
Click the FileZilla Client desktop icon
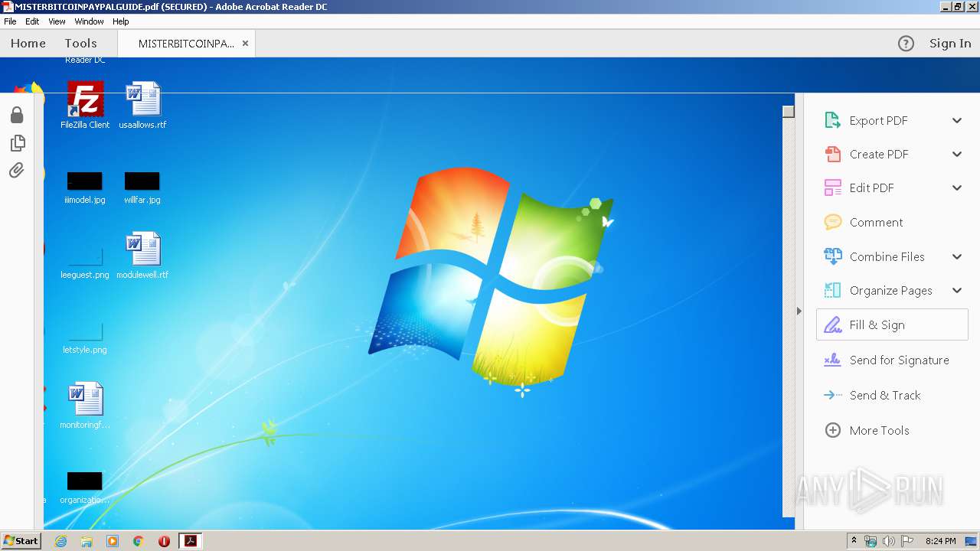[x=85, y=99]
